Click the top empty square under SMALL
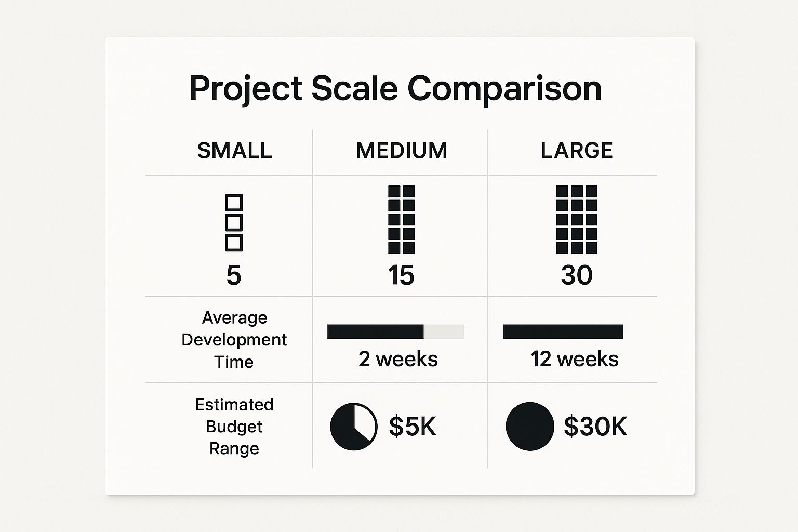Image resolution: width=798 pixels, height=532 pixels. [x=234, y=203]
